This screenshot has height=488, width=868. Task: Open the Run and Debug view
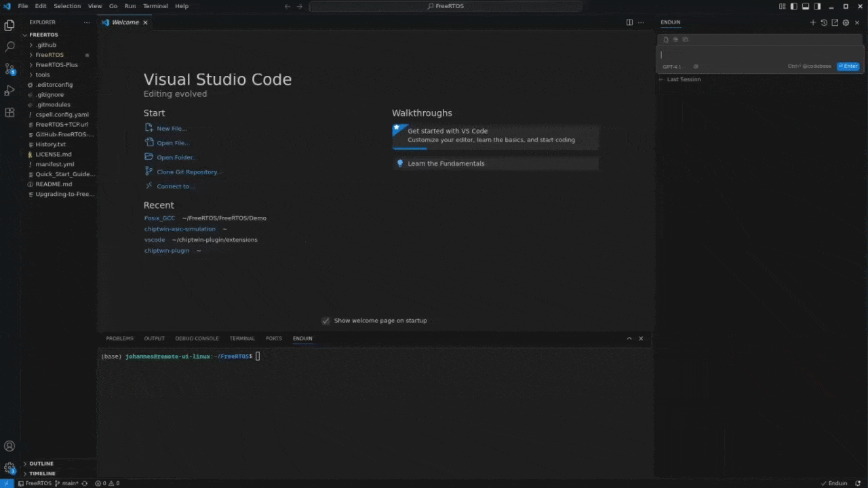point(9,90)
